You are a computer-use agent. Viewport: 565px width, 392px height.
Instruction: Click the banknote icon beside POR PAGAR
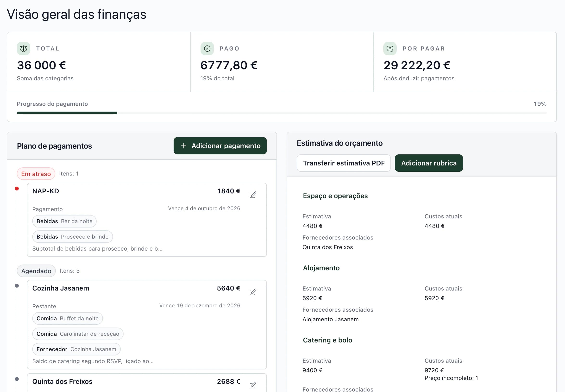click(390, 49)
